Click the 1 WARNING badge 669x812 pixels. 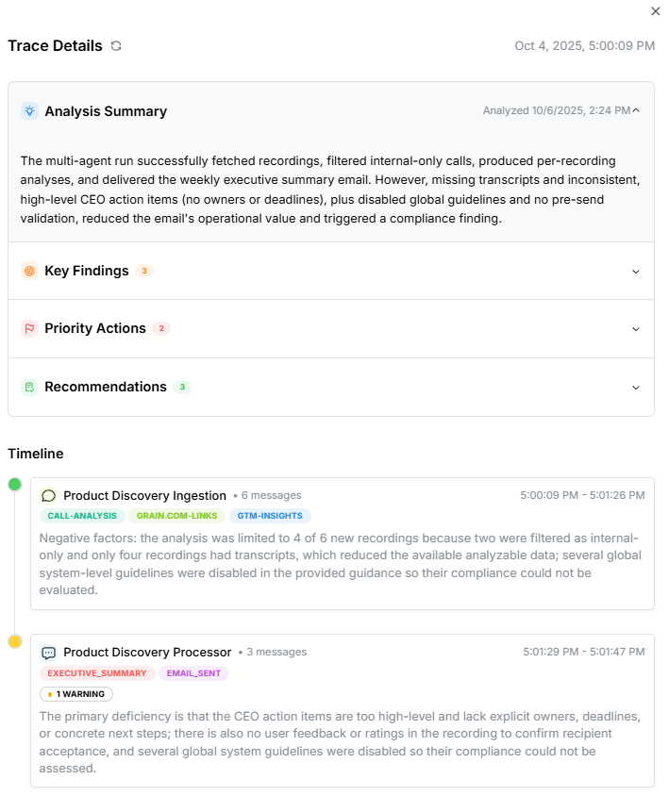coord(76,694)
